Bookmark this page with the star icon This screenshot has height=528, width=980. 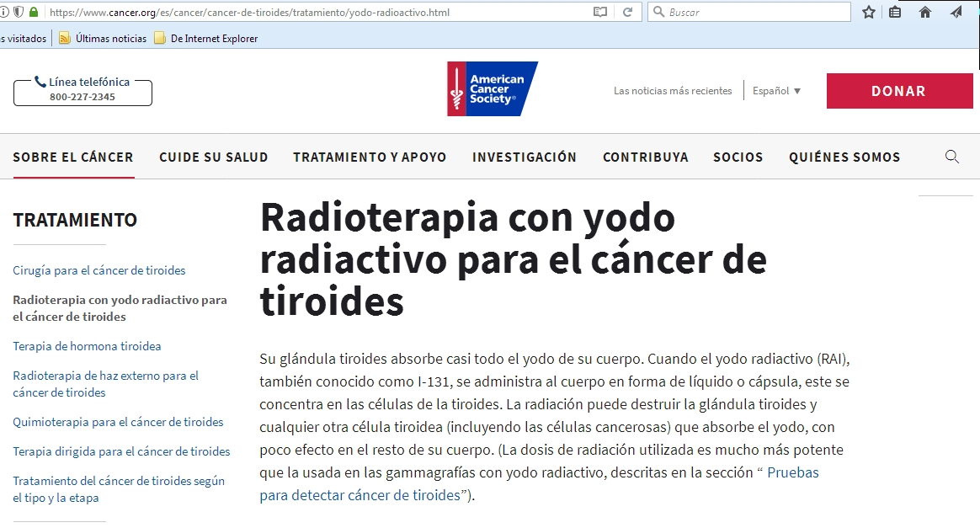pos(869,12)
